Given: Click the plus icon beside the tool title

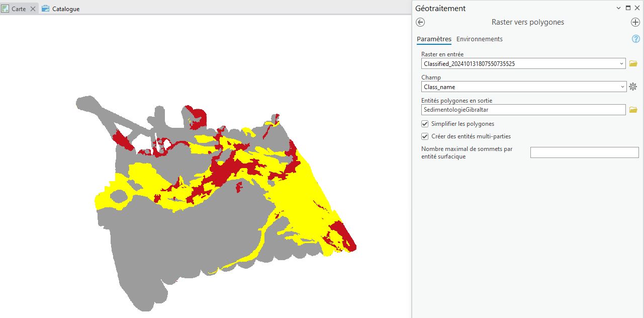Looking at the screenshot, I should pos(635,22).
